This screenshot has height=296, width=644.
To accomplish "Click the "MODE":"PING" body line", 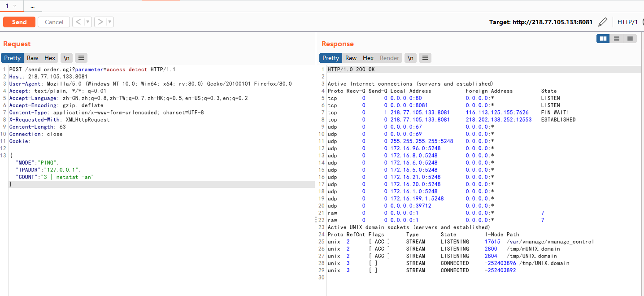I will pos(37,163).
